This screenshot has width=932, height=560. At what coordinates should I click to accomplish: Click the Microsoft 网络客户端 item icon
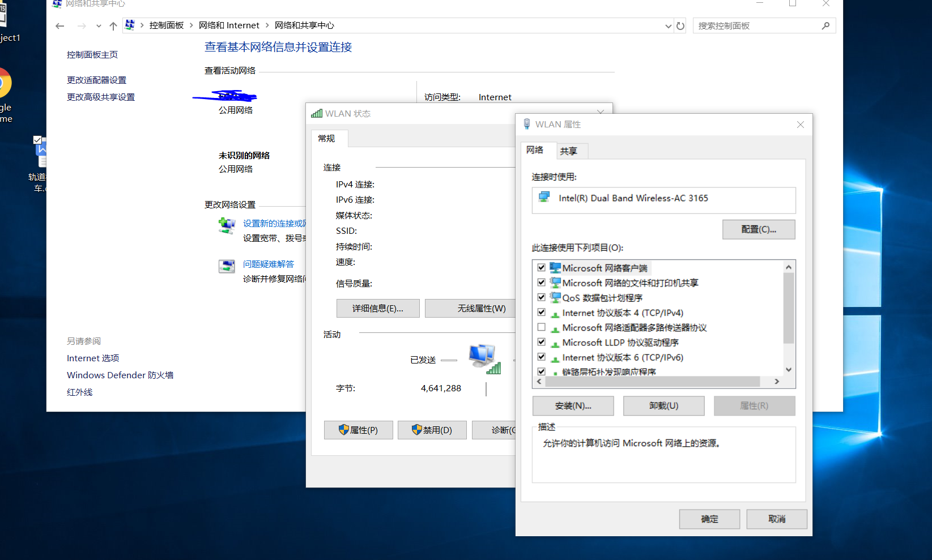pos(555,268)
